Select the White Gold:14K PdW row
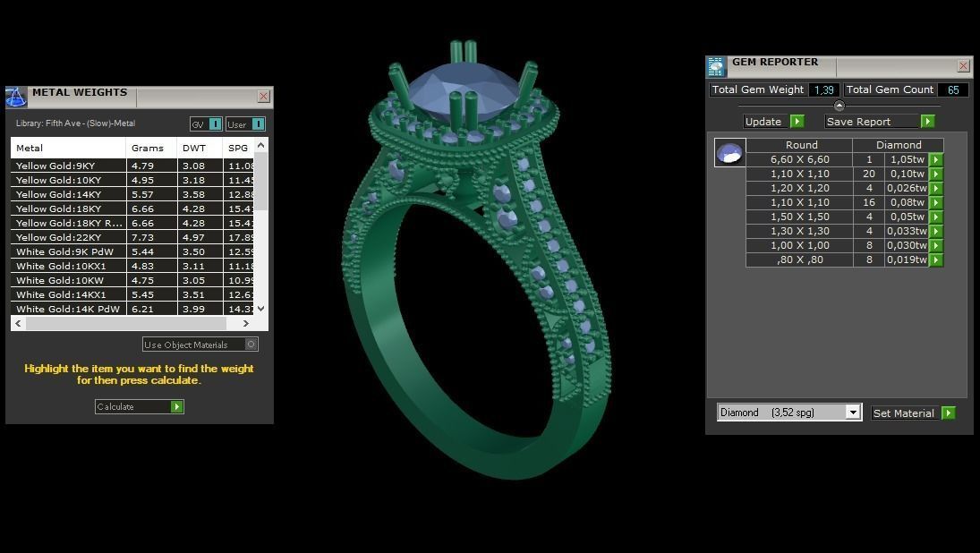 (132, 309)
